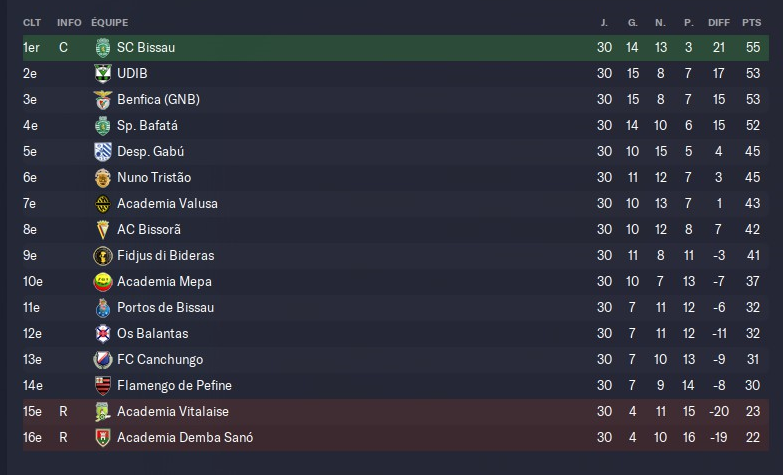Open Desp. Gabú team link
The image size is (783, 475).
[x=150, y=152]
